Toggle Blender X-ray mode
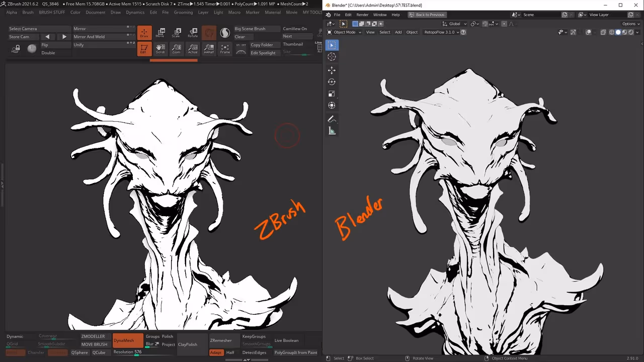 (x=603, y=32)
